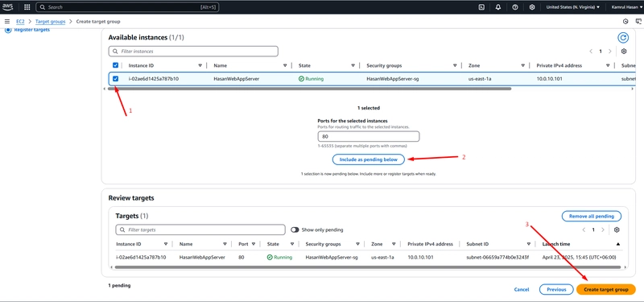Click the Include as pending below button
644x302 pixels.
[x=369, y=159]
